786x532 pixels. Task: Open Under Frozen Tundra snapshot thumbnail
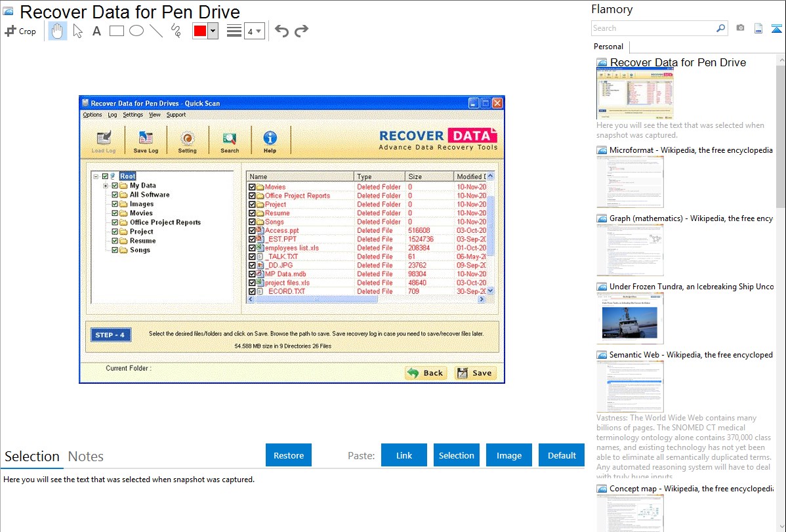tap(630, 318)
